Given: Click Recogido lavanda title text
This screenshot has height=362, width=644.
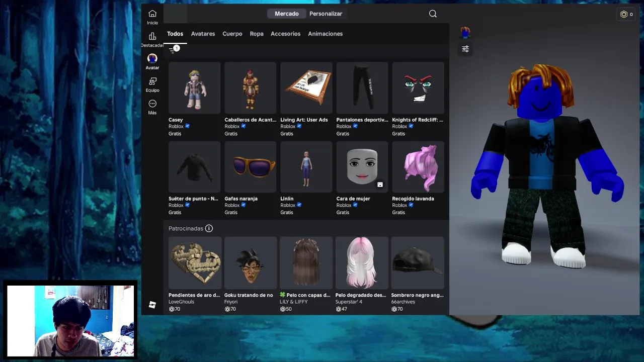Looking at the screenshot, I should coord(413,199).
